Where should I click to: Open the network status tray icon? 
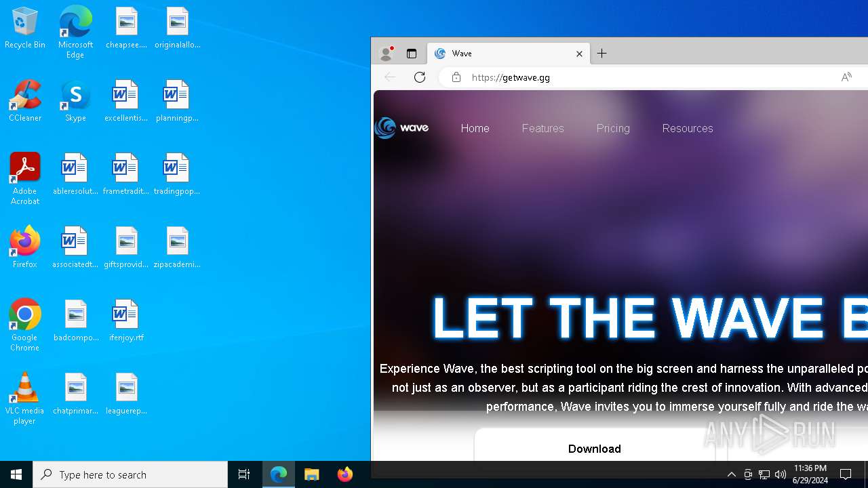pyautogui.click(x=764, y=474)
